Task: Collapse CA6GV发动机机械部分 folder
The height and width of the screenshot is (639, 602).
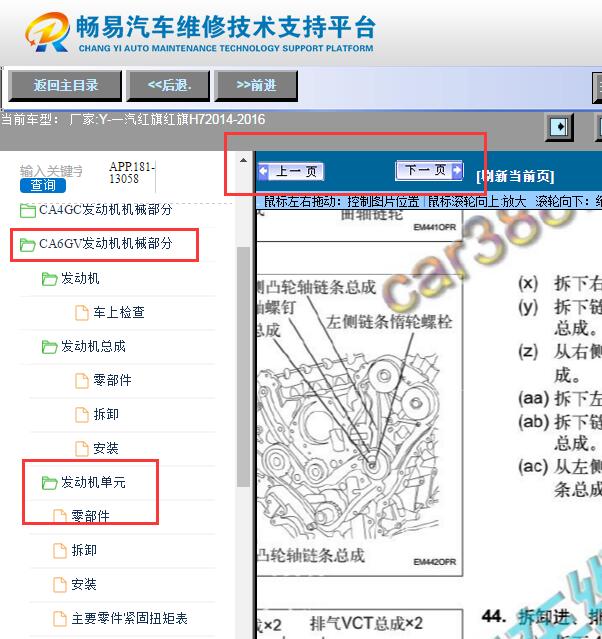Action: (x=106, y=244)
